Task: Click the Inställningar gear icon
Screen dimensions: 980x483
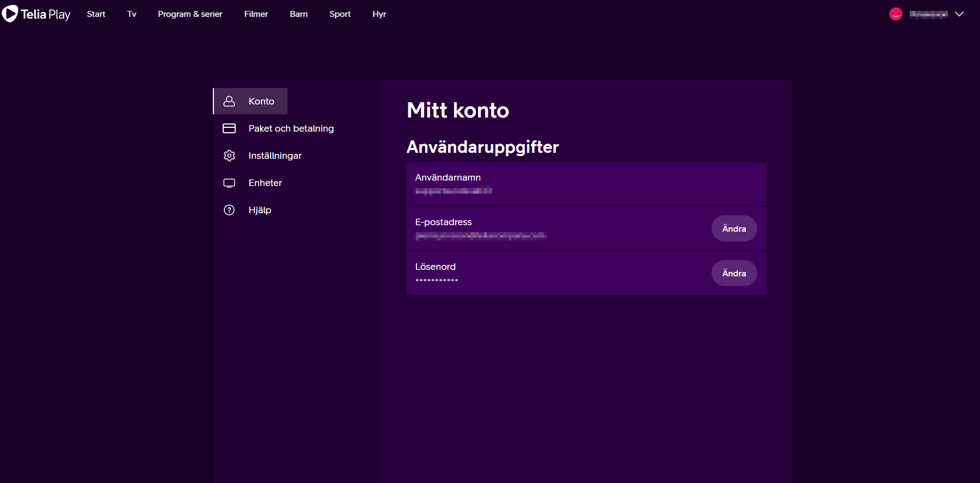Action: pos(229,156)
